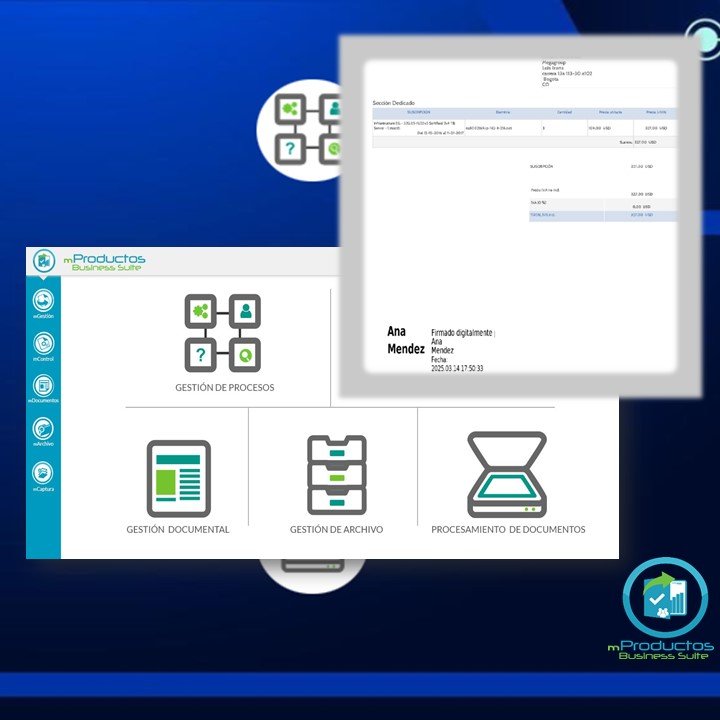Click the PROCESAMIENTO DE DOCUMENTOS label
Viewport: 720px width, 720px height.
[x=508, y=529]
